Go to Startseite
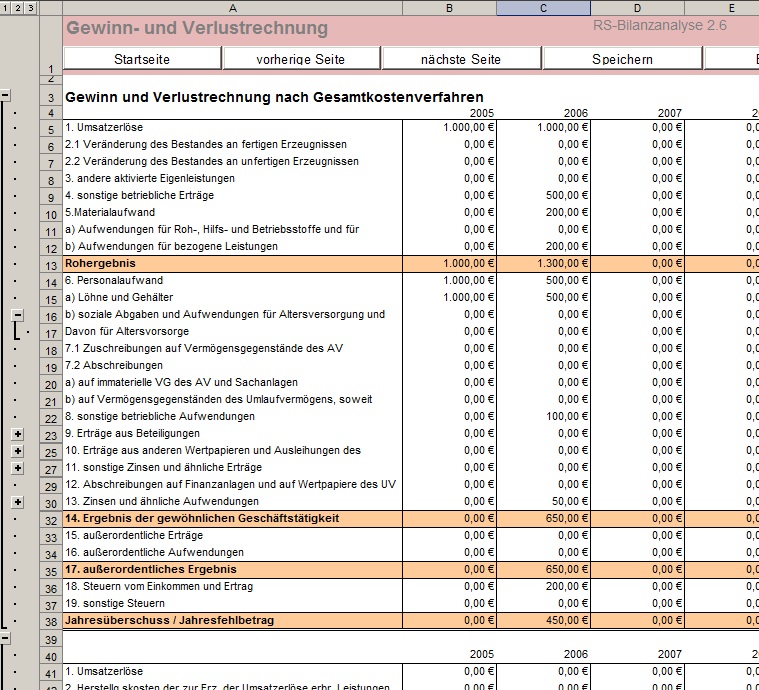 [142, 59]
